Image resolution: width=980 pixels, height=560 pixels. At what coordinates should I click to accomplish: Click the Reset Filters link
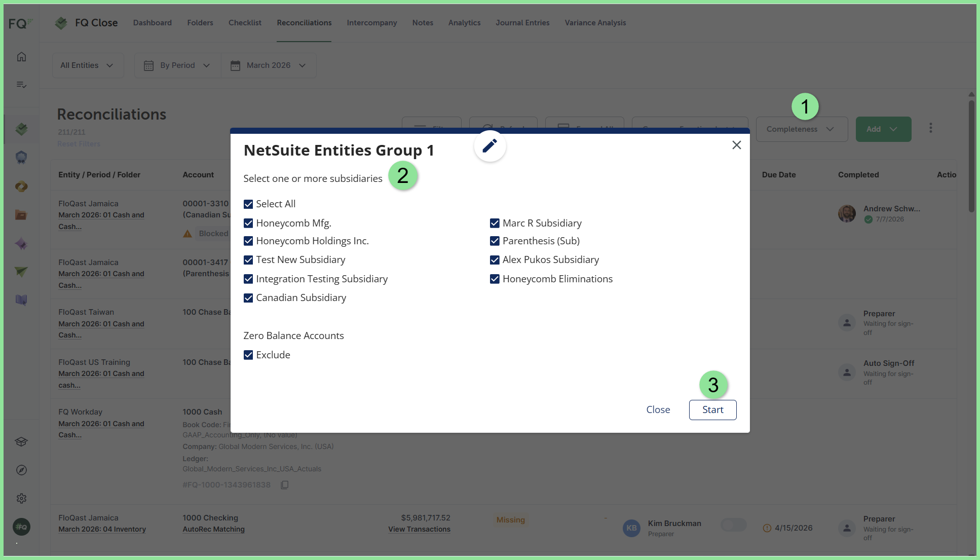79,144
